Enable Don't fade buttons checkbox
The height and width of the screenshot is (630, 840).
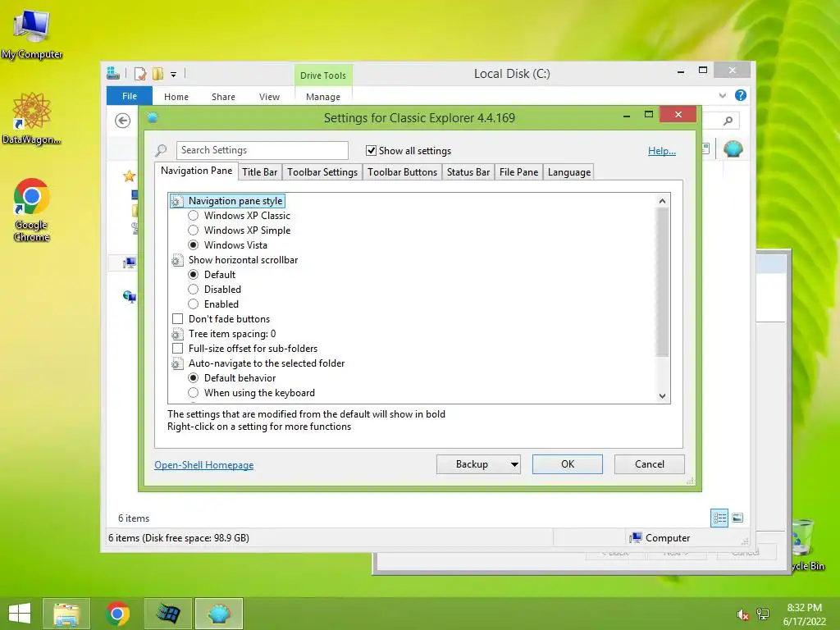tap(177, 319)
